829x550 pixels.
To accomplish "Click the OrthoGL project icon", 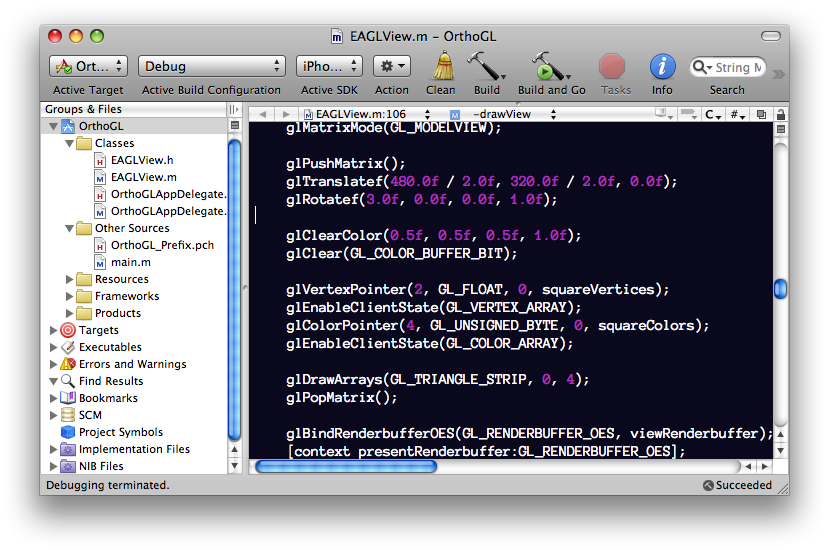I will point(68,126).
